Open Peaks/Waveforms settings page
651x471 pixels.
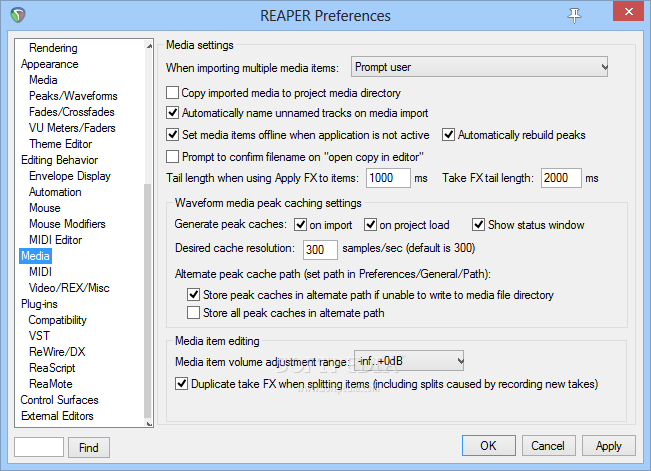[73, 96]
